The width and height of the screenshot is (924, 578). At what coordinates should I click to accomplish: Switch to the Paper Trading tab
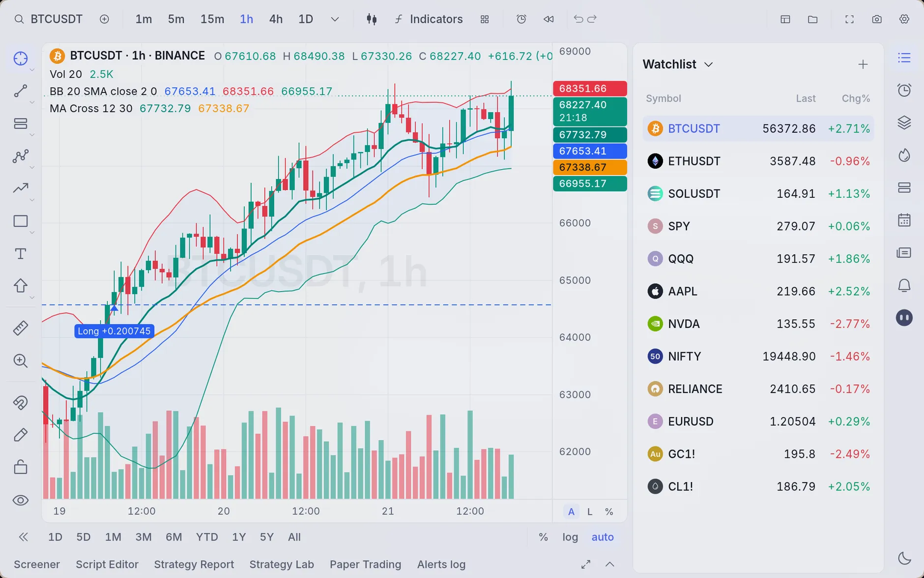365,564
